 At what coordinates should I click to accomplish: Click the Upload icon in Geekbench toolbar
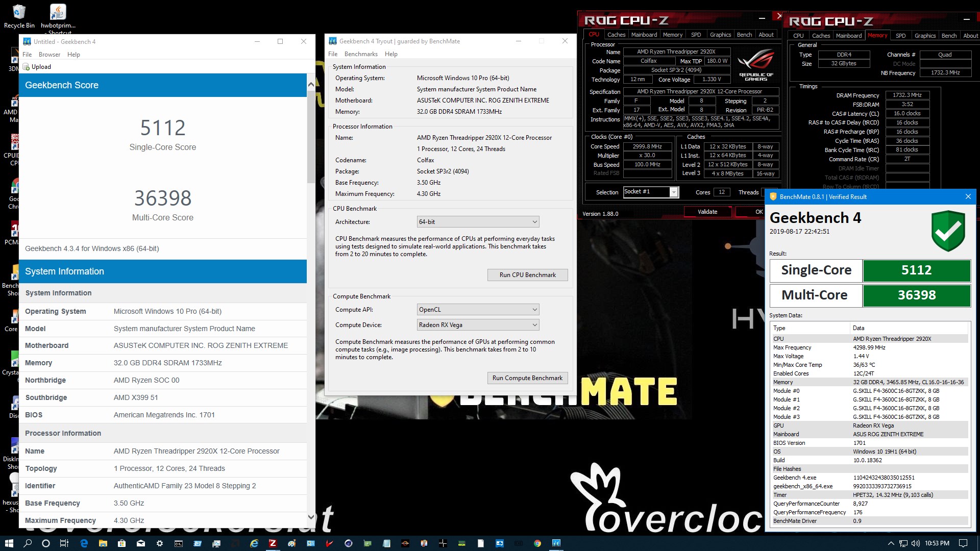click(27, 67)
